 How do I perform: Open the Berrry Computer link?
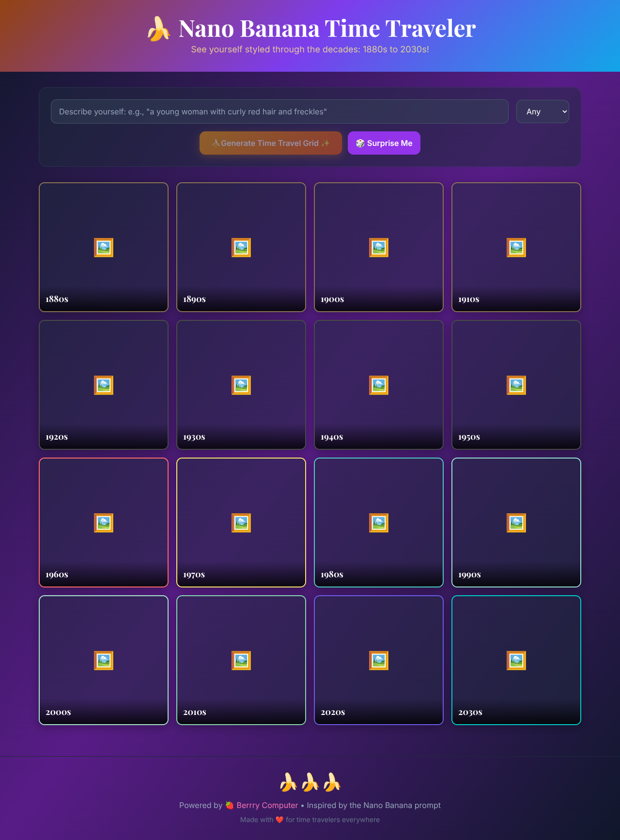267,805
